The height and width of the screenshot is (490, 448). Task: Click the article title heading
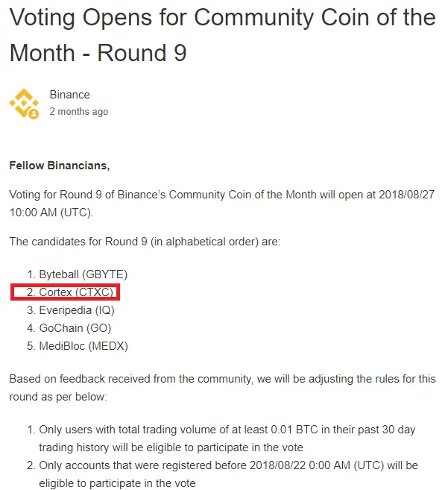222,35
